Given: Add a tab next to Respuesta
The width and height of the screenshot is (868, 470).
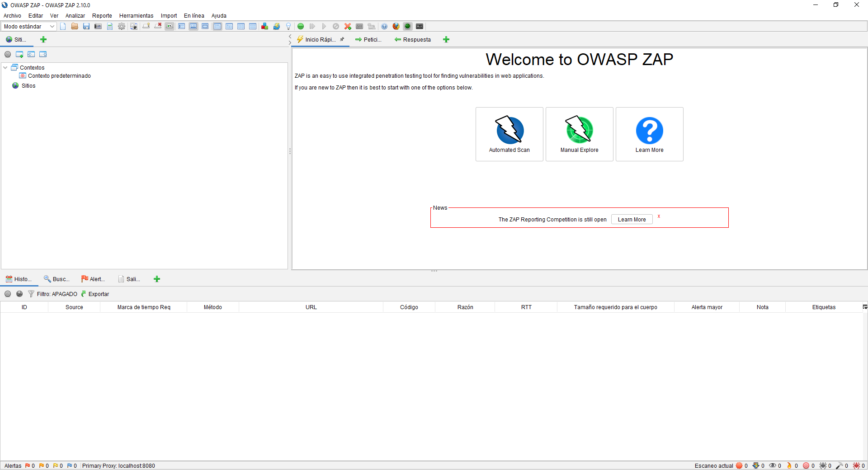Looking at the screenshot, I should [x=446, y=39].
